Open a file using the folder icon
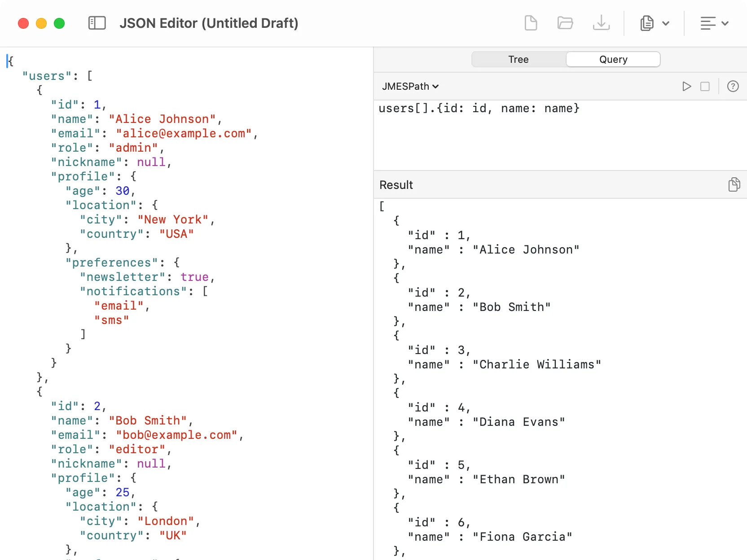Image resolution: width=747 pixels, height=560 pixels. (x=565, y=23)
